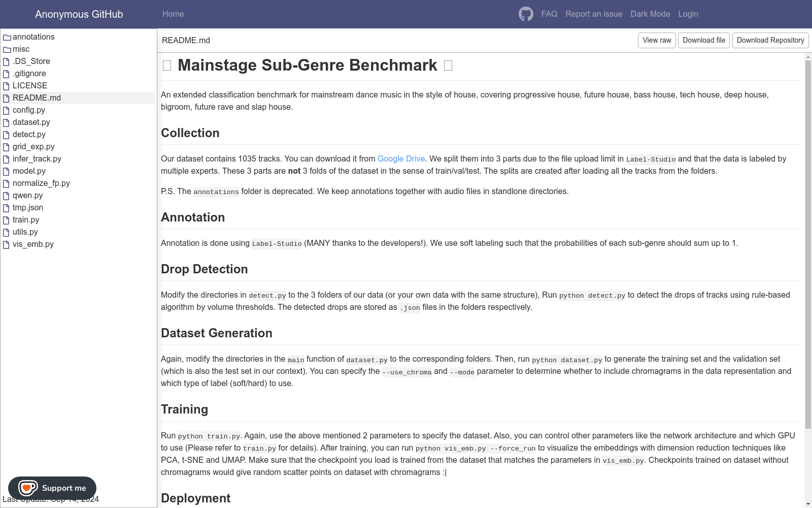Click the Collection heading
Screen dimensions: 812x508
(x=190, y=133)
